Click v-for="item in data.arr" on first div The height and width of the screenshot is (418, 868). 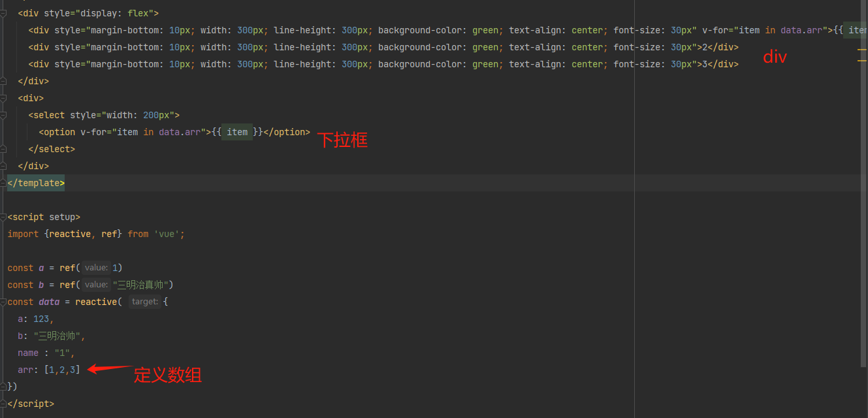[765, 30]
